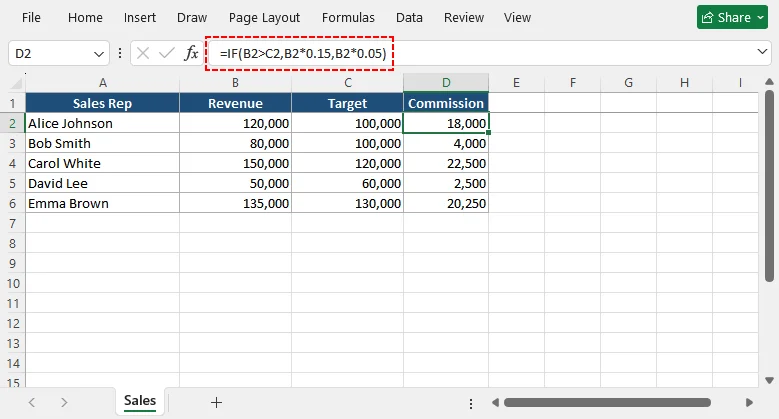Switch to Page Layout tab
This screenshot has width=779, height=419.
click(x=264, y=17)
